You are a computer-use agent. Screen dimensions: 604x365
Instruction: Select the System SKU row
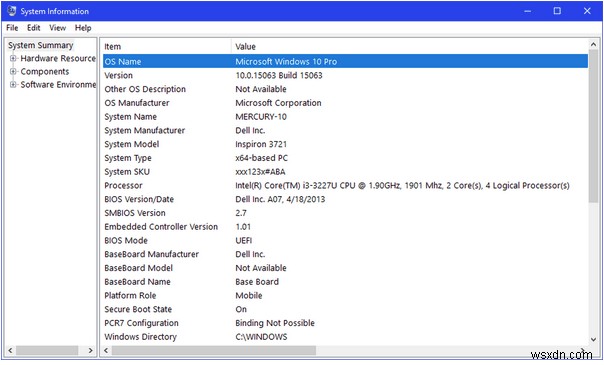click(345, 172)
